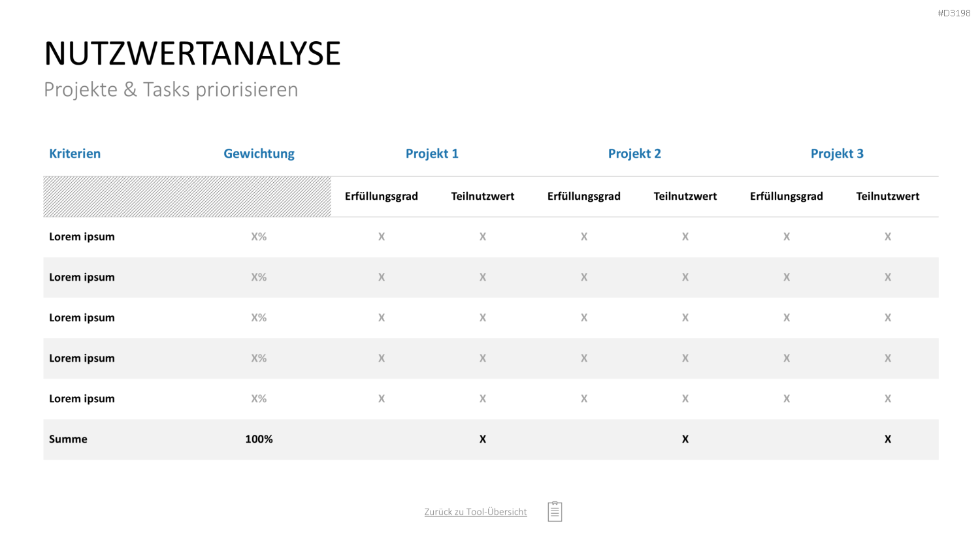Select the 'Summe' row label
980x551 pixels.
pos(68,439)
